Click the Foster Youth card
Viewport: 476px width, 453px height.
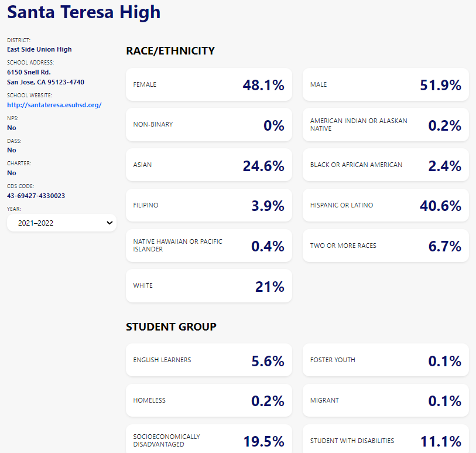385,360
